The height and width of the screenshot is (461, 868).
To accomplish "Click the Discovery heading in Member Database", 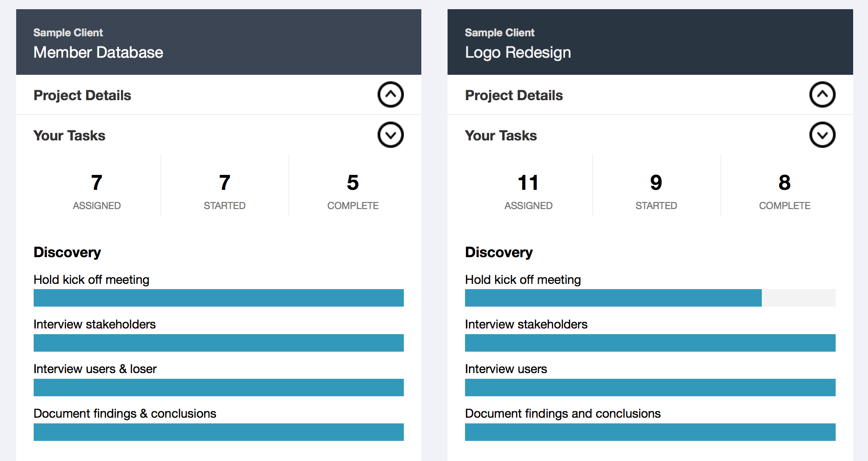I will point(67,252).
